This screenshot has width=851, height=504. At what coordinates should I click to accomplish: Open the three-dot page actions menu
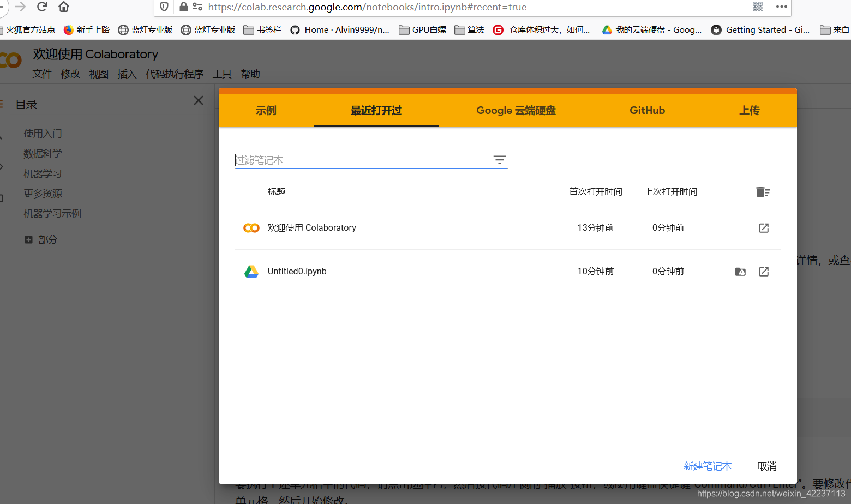pyautogui.click(x=782, y=7)
